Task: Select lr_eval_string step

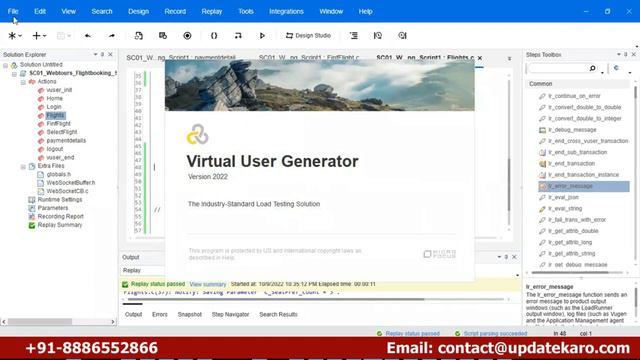Action: (x=565, y=209)
